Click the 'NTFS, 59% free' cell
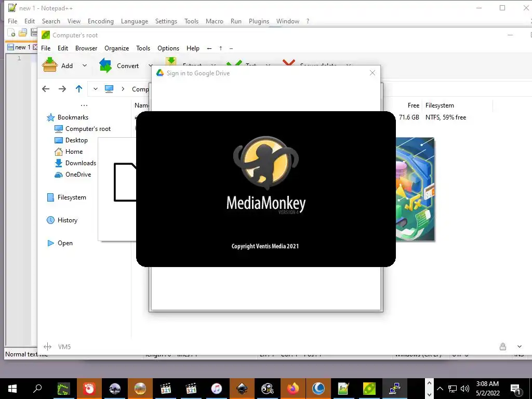Viewport: 532px width, 399px height. (x=445, y=117)
